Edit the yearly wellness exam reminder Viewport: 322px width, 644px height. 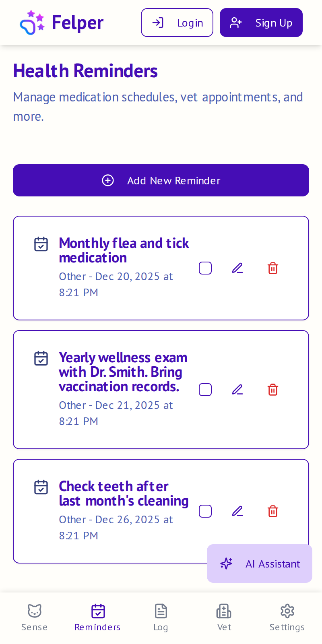click(x=237, y=390)
